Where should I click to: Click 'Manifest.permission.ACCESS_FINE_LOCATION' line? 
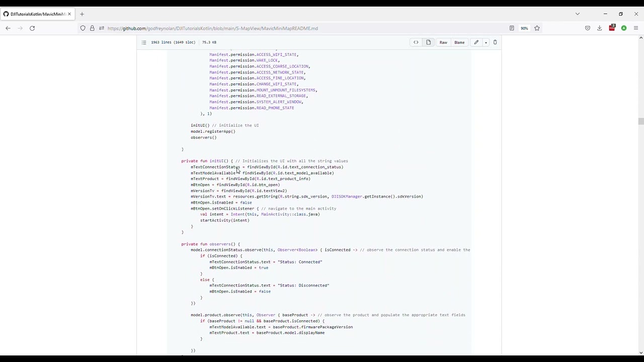pyautogui.click(x=258, y=78)
